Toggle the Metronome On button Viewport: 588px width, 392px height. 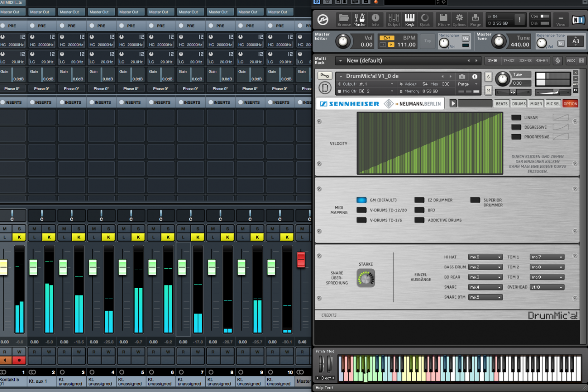tap(466, 38)
